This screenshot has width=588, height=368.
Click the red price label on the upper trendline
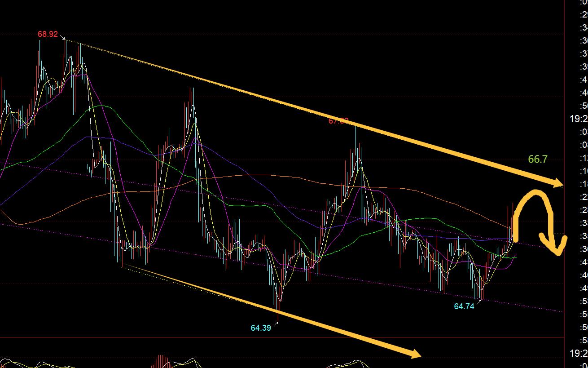pos(338,121)
